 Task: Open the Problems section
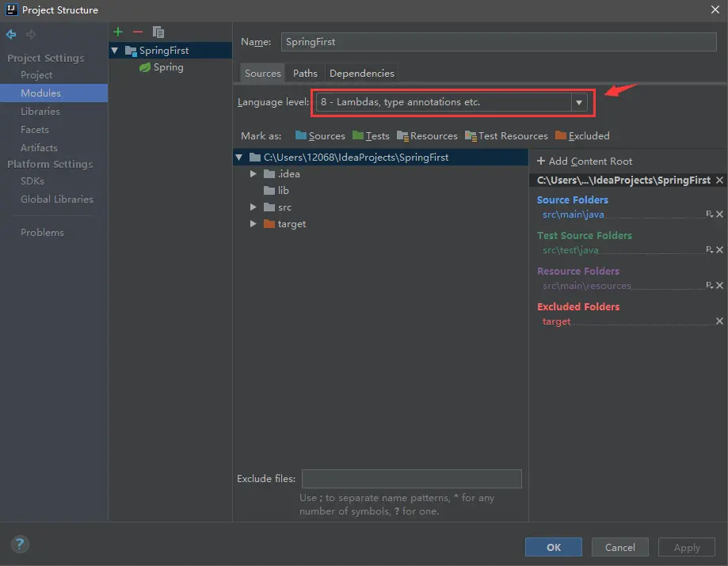pos(42,233)
